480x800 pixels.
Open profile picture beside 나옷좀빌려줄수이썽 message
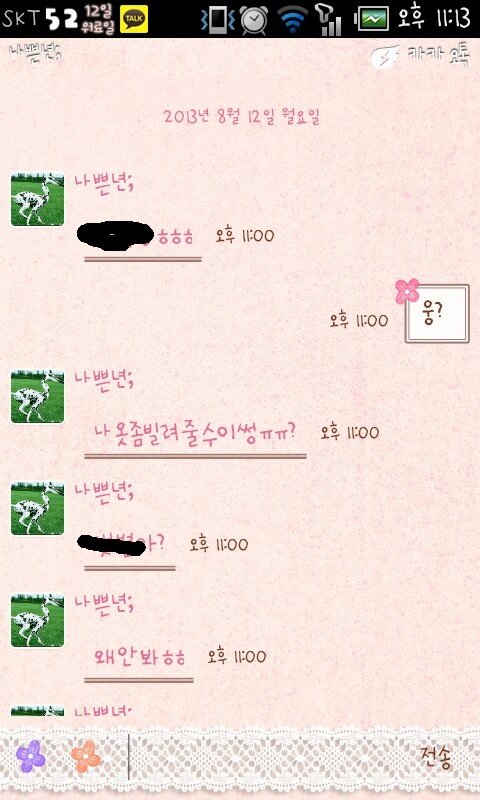pos(38,396)
